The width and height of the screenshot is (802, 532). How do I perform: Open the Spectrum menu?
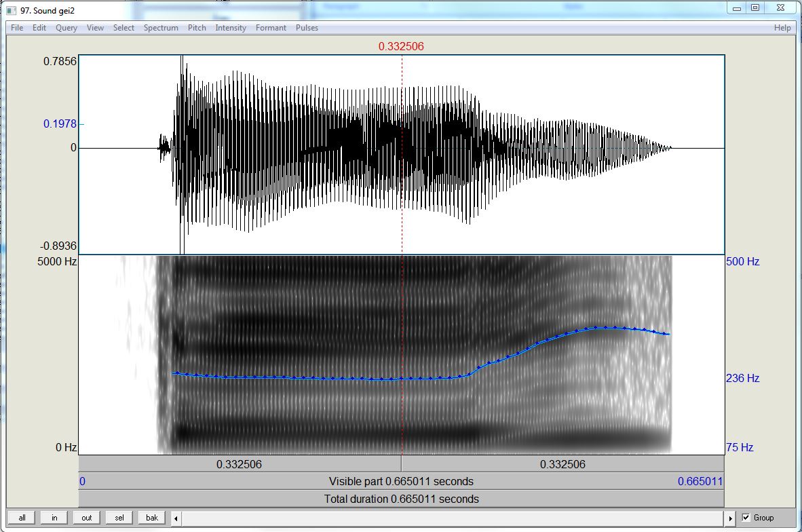pyautogui.click(x=161, y=28)
